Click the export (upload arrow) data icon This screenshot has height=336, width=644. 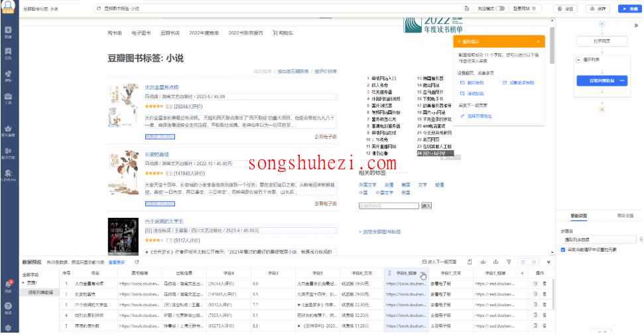(495, 262)
